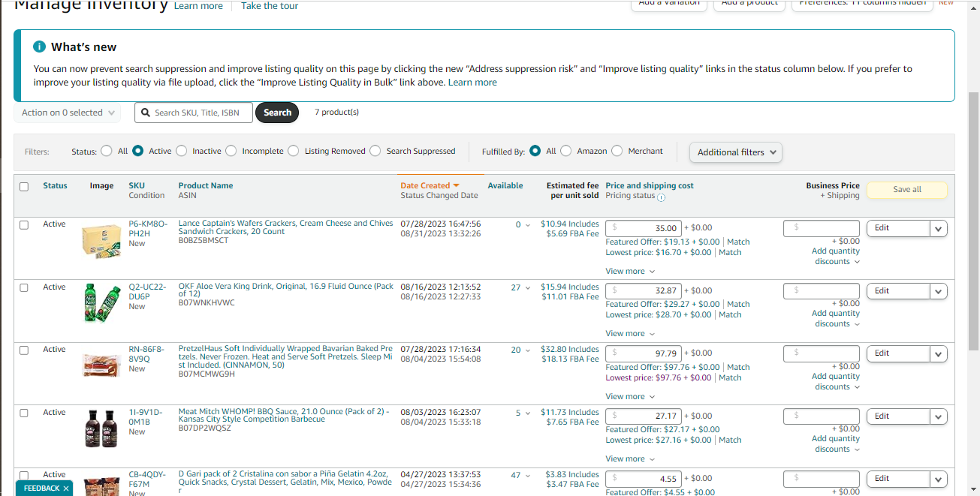Open Learn more link in What's new notice
Screen dimensions: 980x496
click(472, 83)
